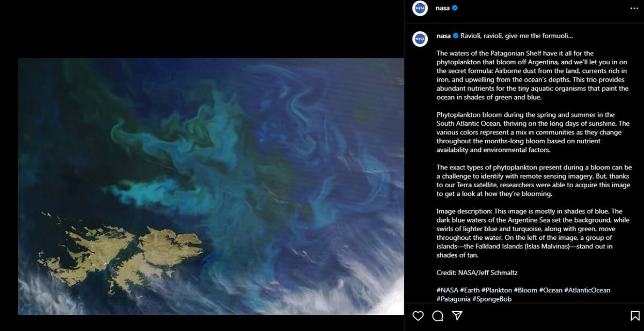The height and width of the screenshot is (331, 644).
Task: Open the NASA logo avatar in the post header
Action: coord(419,9)
